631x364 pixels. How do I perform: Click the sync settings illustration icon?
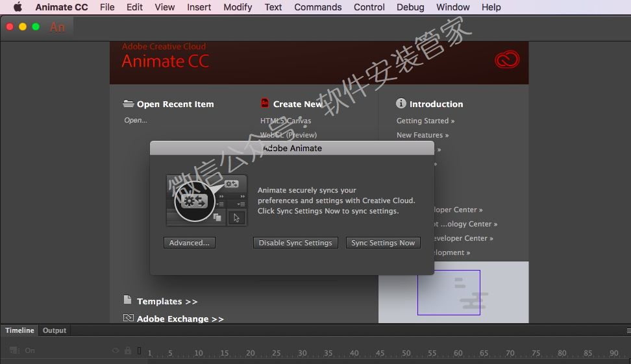(206, 200)
